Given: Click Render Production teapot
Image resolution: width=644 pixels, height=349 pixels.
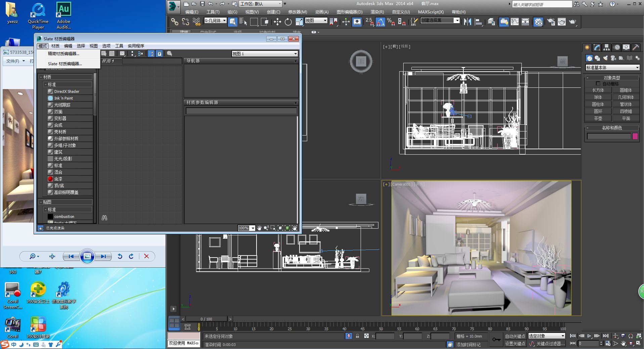Looking at the screenshot, I should click(x=572, y=22).
